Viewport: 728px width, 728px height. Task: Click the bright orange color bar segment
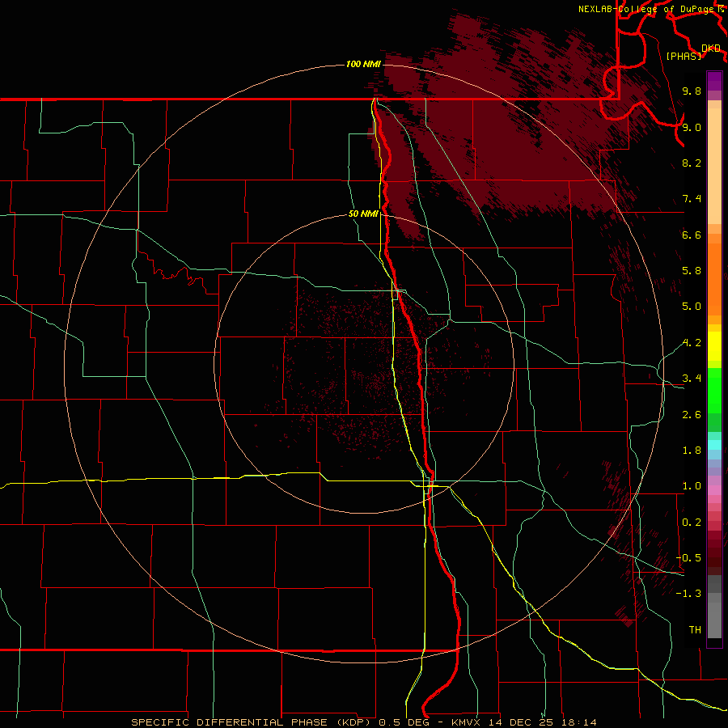[714, 280]
